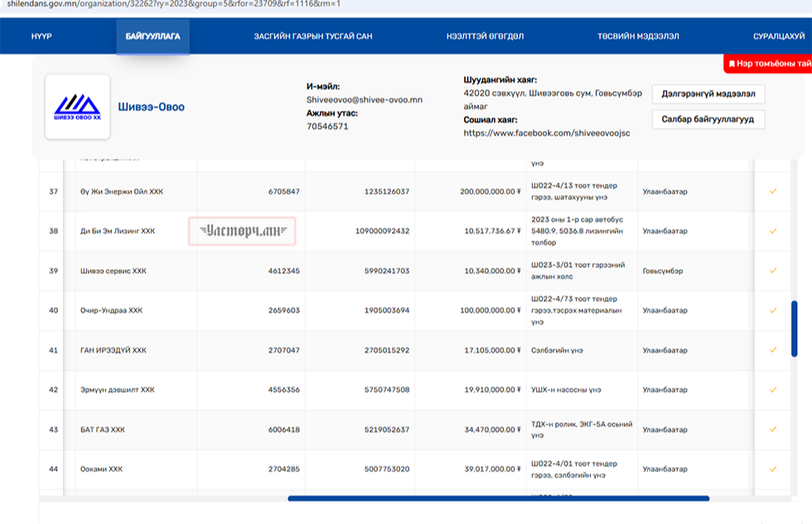Select company name ГАН ИРЭЭДҮЙ ХХК
This screenshot has height=524, width=812.
coord(114,350)
